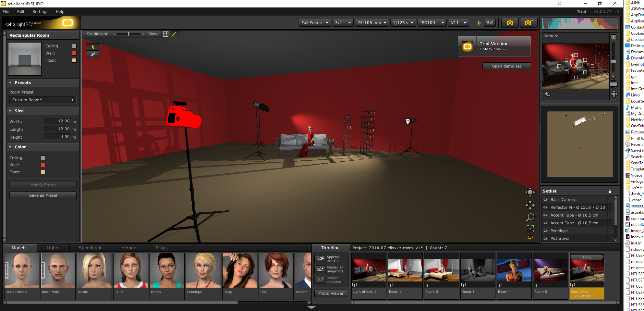Hide the Picturewall in Setlist
Image resolution: width=644 pixels, height=311 pixels.
[545, 239]
